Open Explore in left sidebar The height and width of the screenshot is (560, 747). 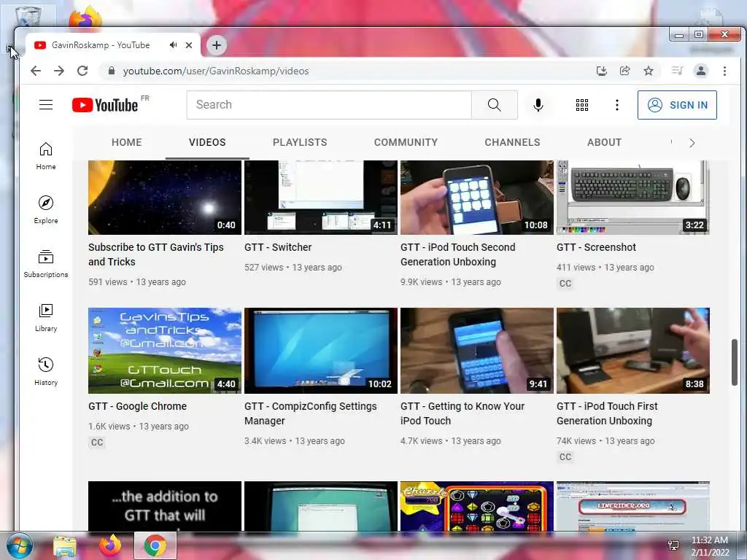(46, 209)
